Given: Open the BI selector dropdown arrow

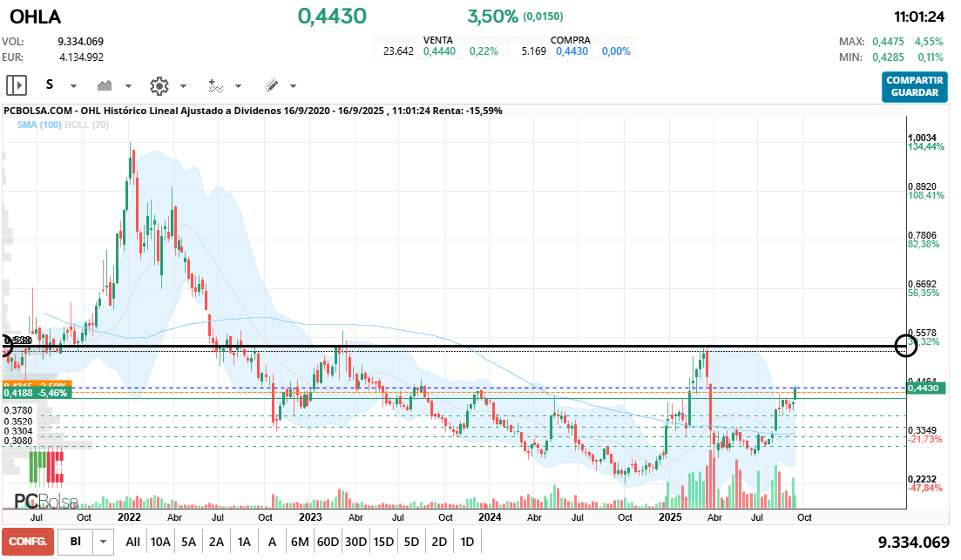Looking at the screenshot, I should [104, 542].
